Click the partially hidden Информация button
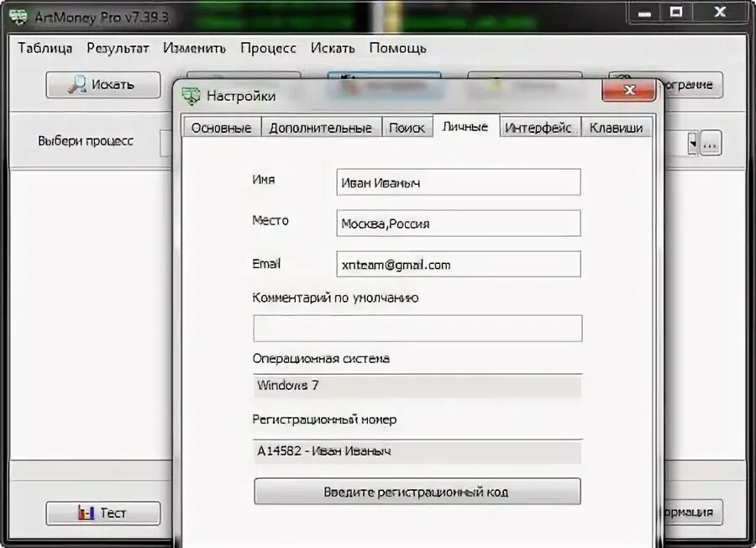This screenshot has width=756, height=548. tap(693, 513)
